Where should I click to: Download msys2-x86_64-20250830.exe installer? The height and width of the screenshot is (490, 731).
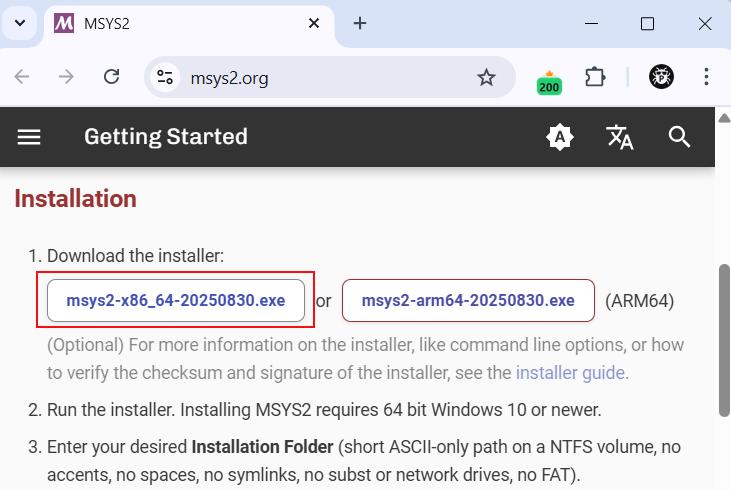(x=176, y=301)
